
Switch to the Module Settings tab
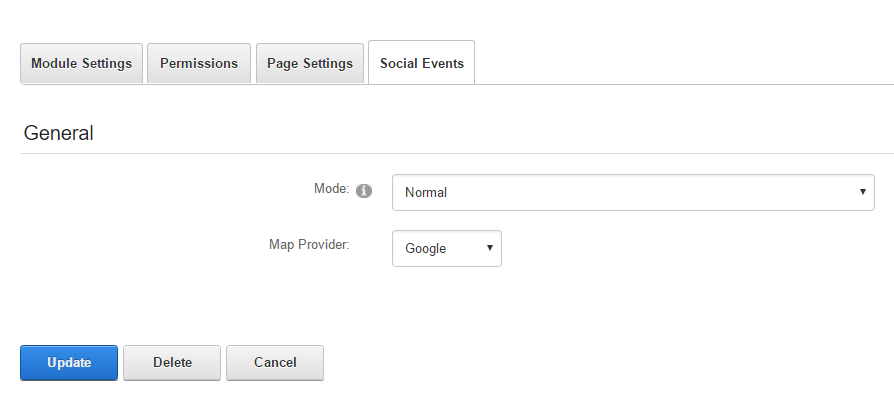coord(81,63)
